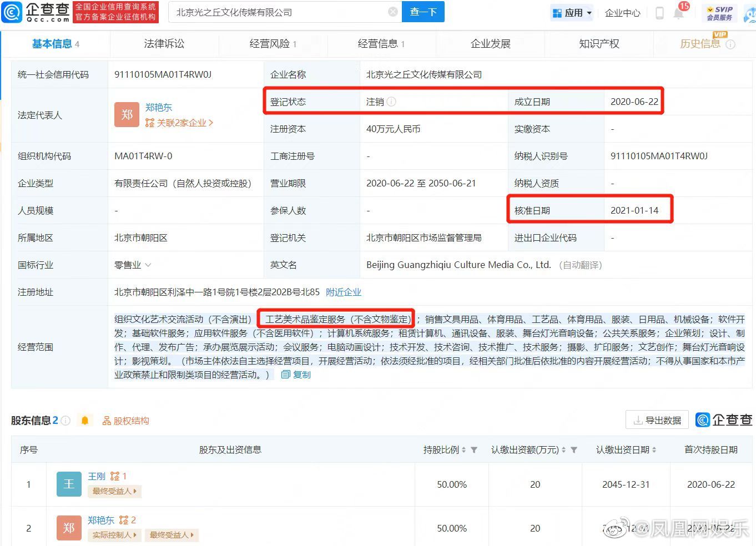The width and height of the screenshot is (756, 546).
Task: Click the 导出数据 export button
Action: (x=657, y=420)
